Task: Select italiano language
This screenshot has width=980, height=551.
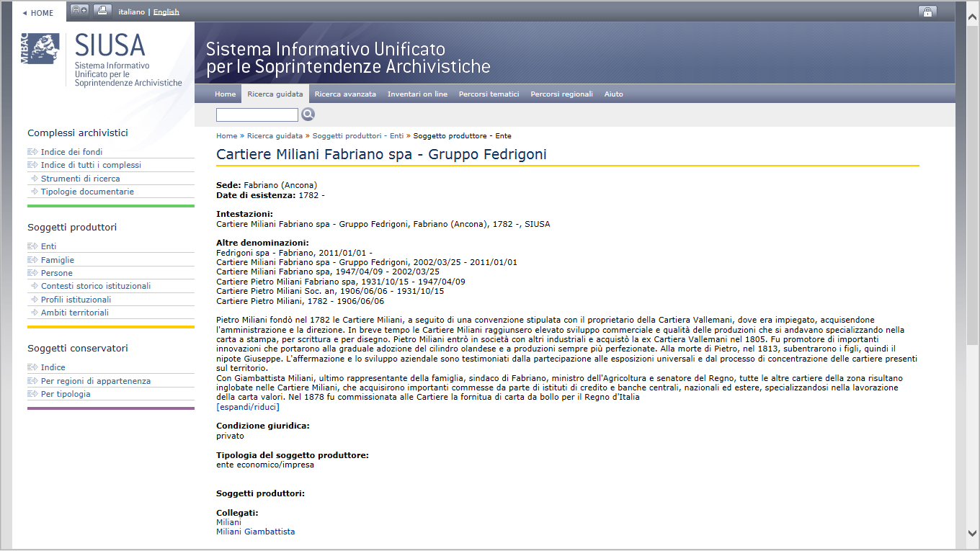Action: [x=131, y=12]
